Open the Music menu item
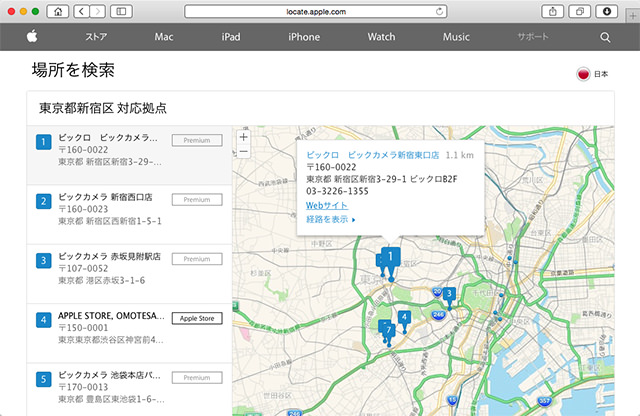 (x=456, y=37)
